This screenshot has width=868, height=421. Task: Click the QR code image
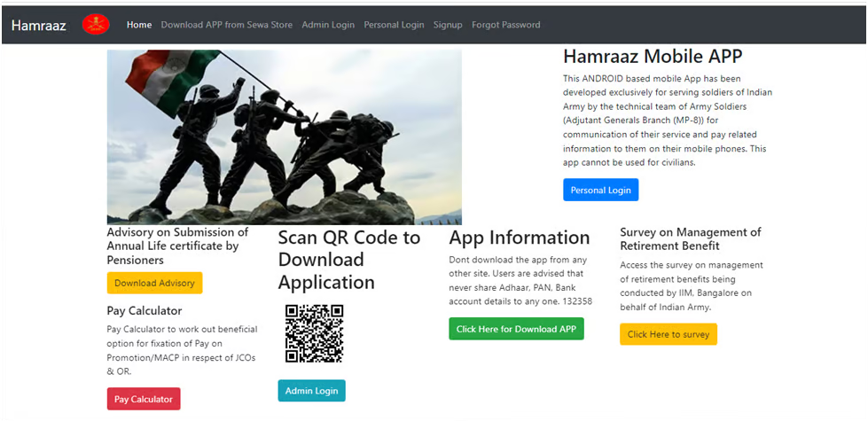(x=315, y=333)
